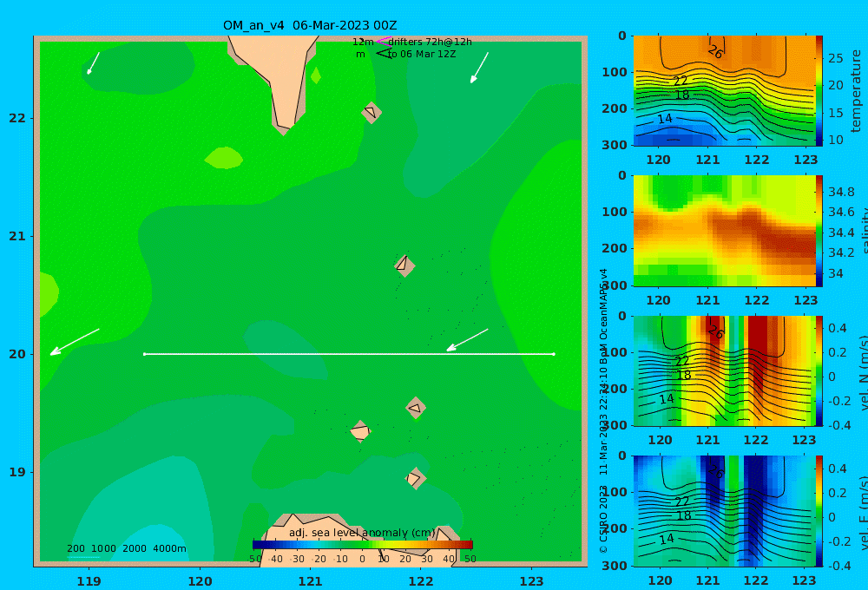Click the latitude 22 tick on the main map
Viewport: 868px width, 590px height.
pos(17,118)
